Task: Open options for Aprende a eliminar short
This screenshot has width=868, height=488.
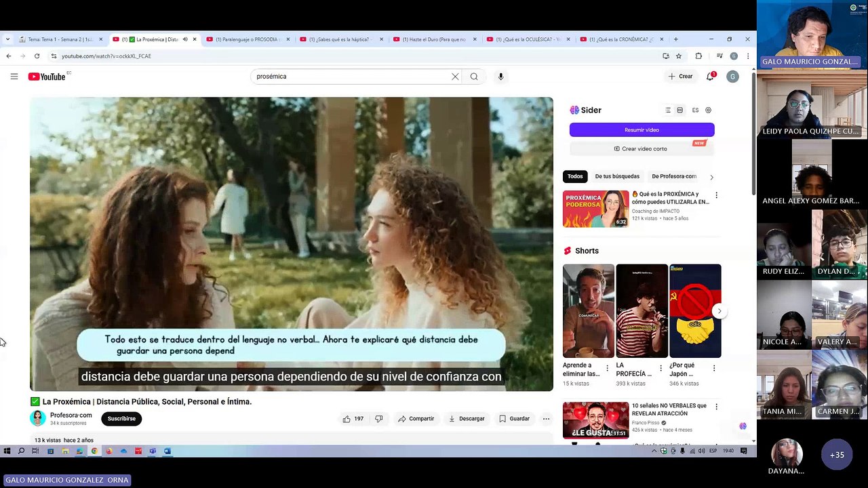Action: pos(607,368)
